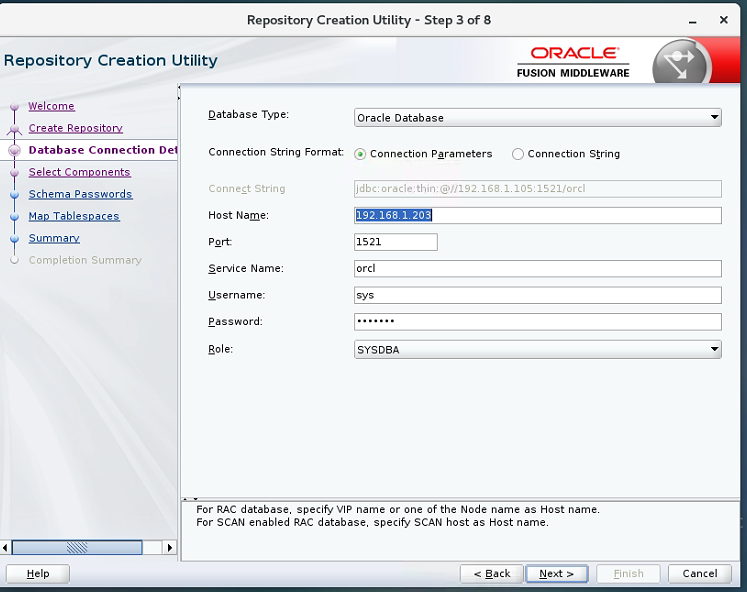
Task: Click Database Connection step bullet icon
Action: point(15,150)
